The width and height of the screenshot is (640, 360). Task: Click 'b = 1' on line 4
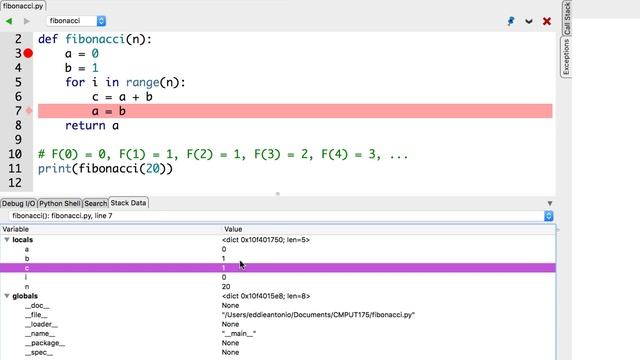click(x=82, y=68)
